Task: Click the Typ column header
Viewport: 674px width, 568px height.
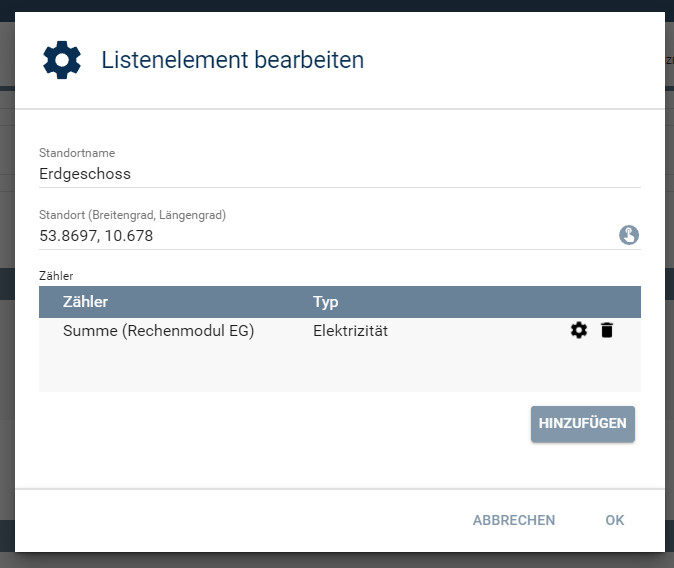Action: tap(326, 301)
